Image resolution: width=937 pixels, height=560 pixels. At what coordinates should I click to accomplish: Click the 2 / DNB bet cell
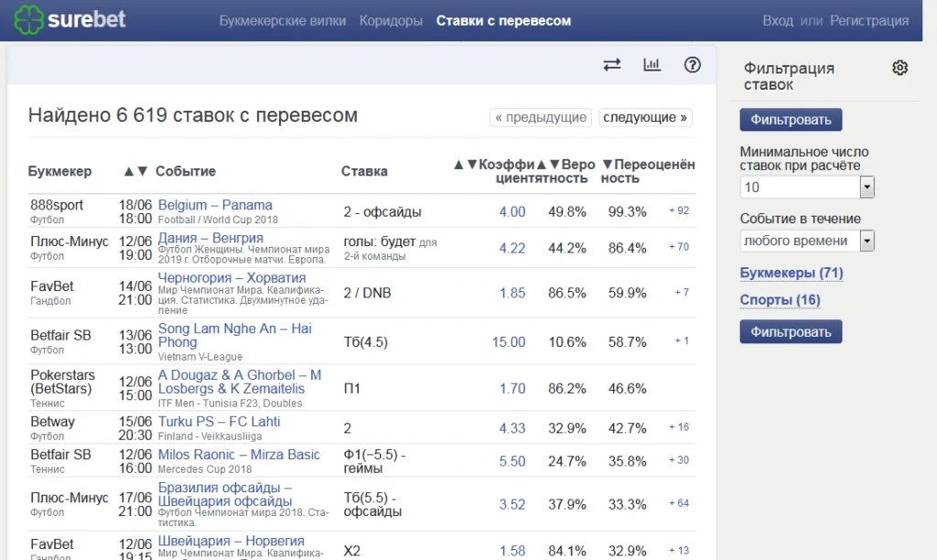pyautogui.click(x=367, y=293)
